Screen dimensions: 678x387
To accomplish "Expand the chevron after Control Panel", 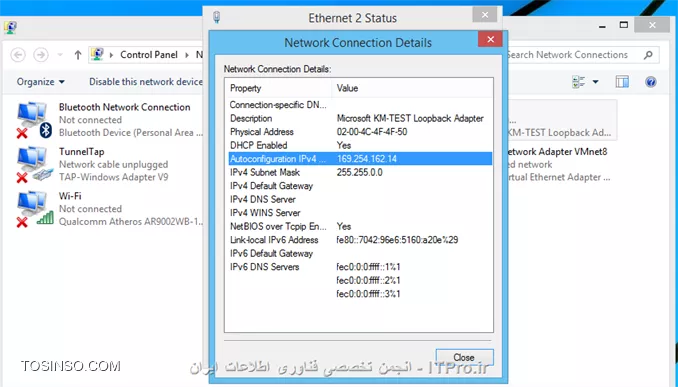I will tap(187, 55).
